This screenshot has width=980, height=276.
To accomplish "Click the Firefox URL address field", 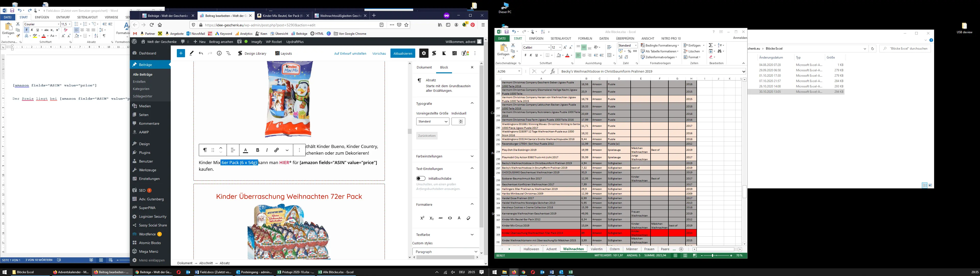I will (291, 25).
